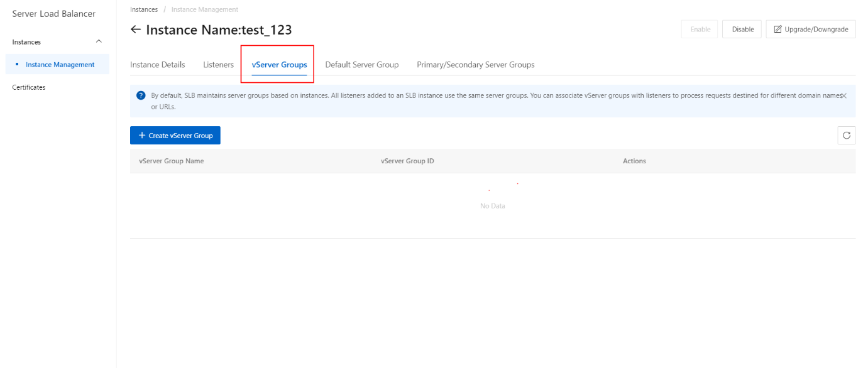Open Certificates in the sidebar
The height and width of the screenshot is (368, 868).
coord(29,87)
